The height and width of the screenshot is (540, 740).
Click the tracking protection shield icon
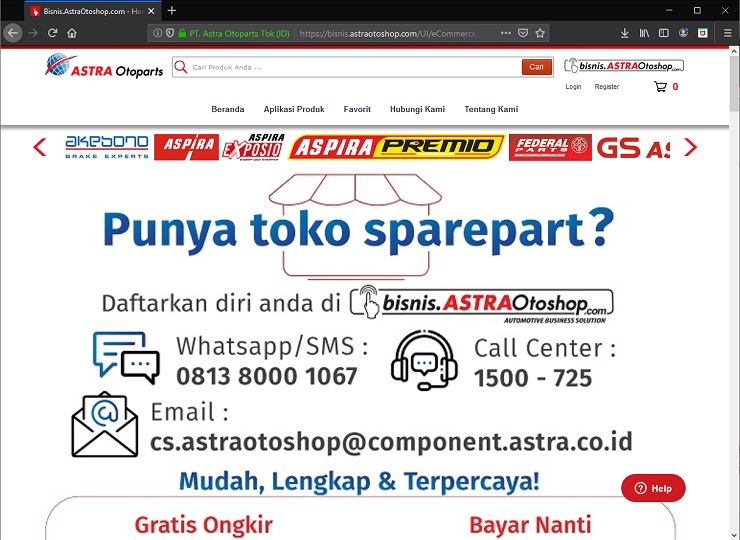[x=170, y=33]
